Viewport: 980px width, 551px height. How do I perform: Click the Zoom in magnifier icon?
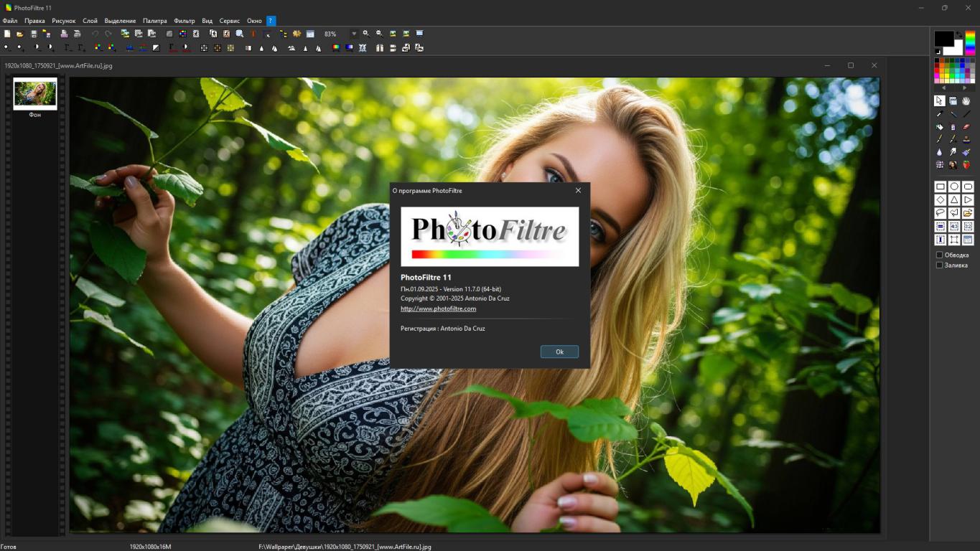pos(365,34)
